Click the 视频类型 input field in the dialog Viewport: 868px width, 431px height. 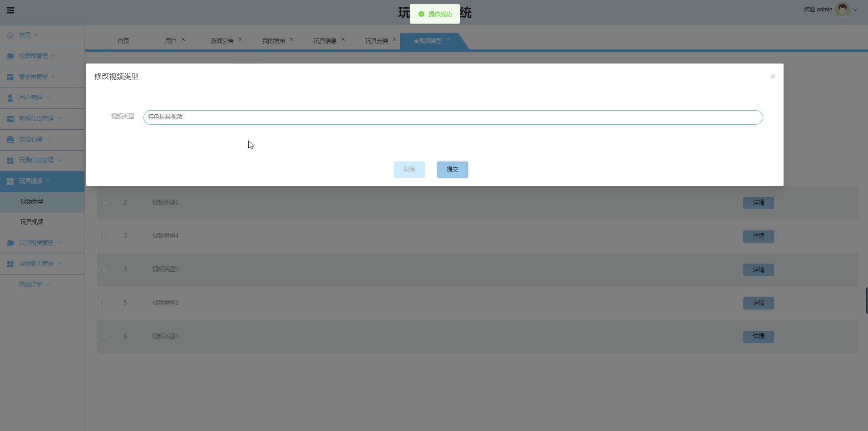point(453,118)
